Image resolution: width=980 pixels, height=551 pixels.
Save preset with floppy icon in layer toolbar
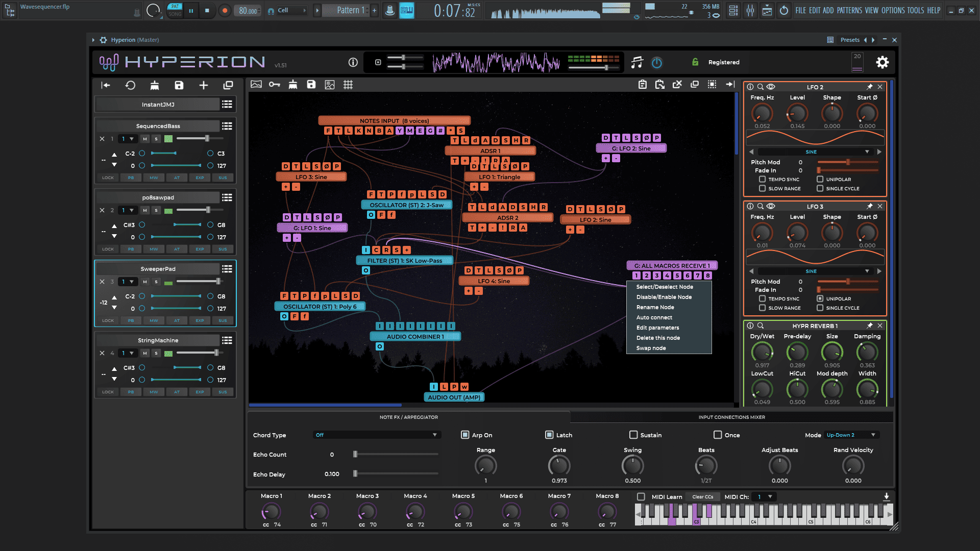[x=179, y=85]
